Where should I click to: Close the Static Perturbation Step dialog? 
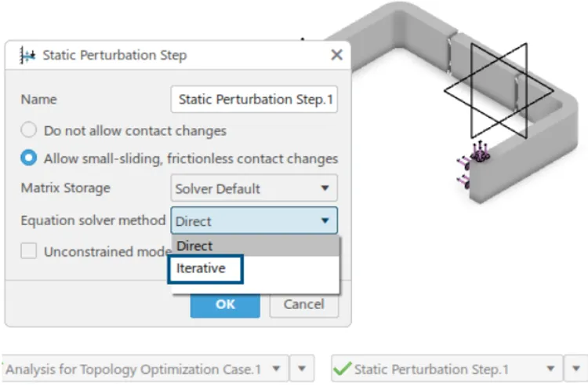click(x=336, y=55)
